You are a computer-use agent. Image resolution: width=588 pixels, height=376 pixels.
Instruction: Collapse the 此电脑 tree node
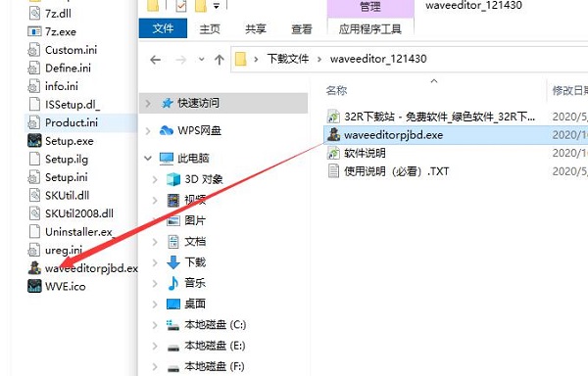(148, 158)
